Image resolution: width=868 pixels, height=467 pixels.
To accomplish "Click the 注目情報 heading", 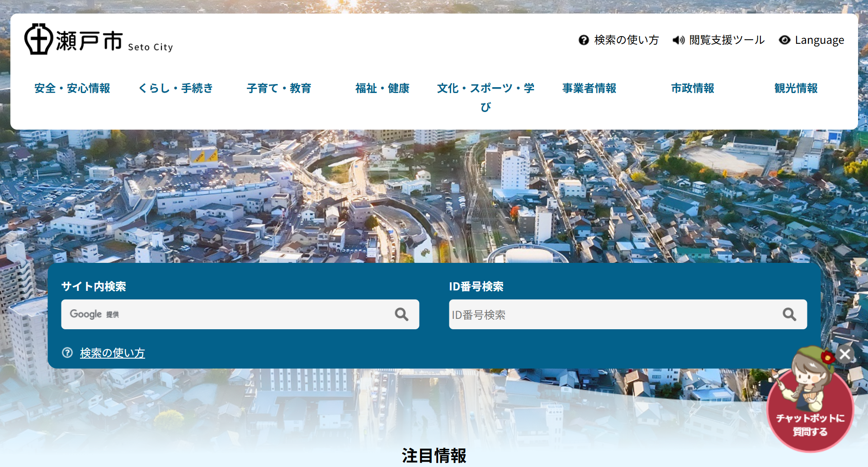I will [x=434, y=455].
